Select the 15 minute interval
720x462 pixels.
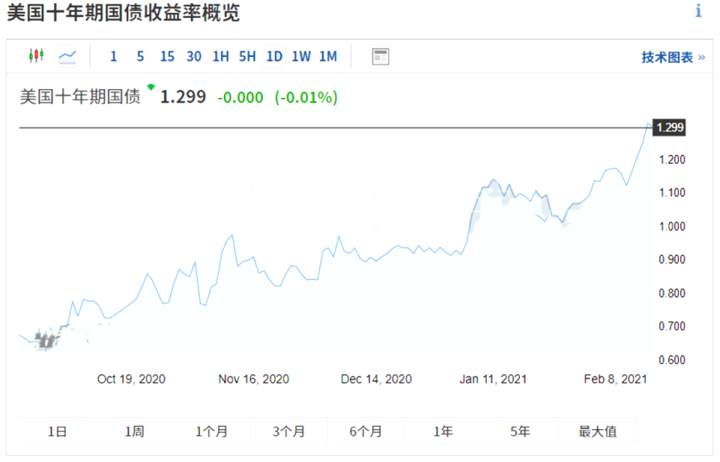tap(167, 56)
